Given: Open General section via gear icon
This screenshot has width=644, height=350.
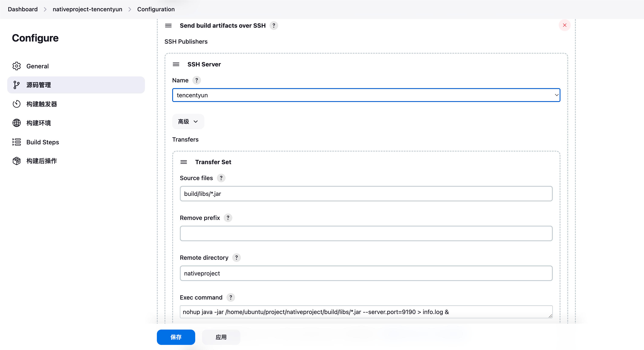Looking at the screenshot, I should pyautogui.click(x=16, y=66).
